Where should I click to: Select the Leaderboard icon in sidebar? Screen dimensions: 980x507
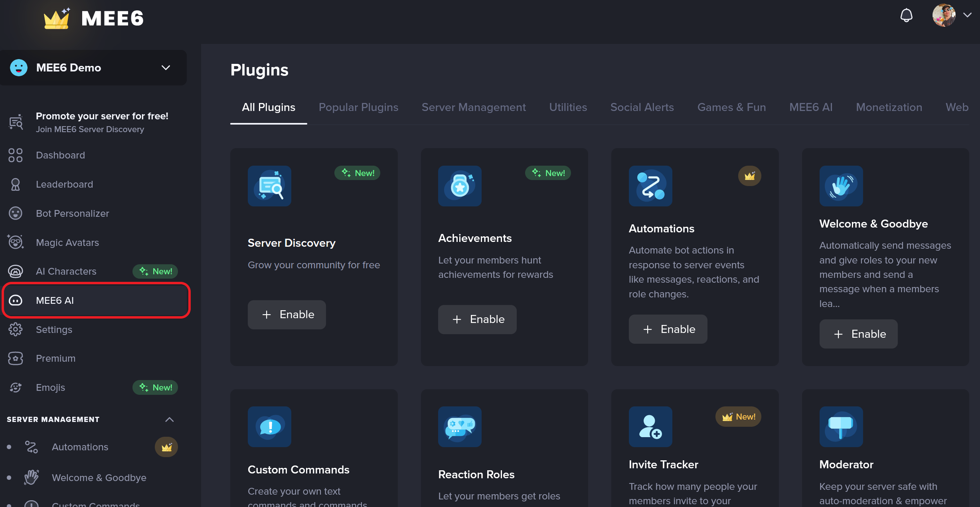(x=15, y=184)
